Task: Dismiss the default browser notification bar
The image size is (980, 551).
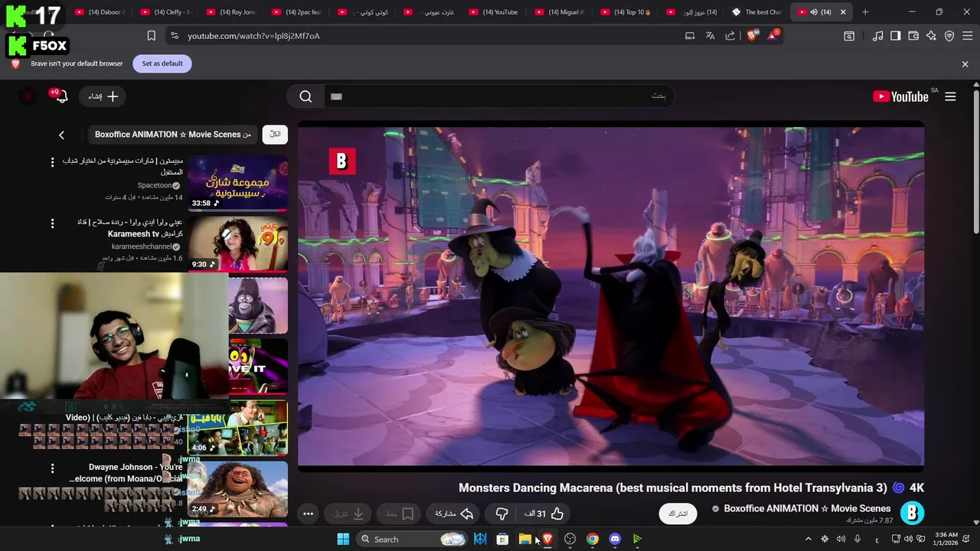Action: coord(965,64)
